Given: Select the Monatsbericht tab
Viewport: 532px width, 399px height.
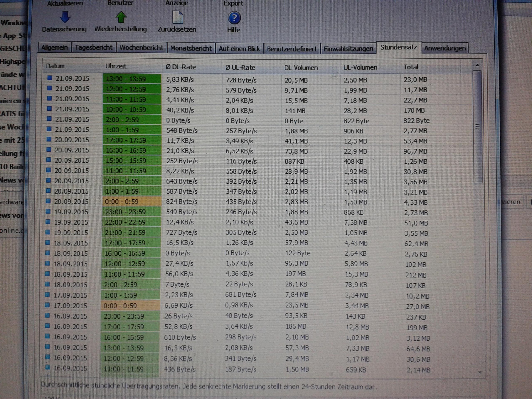Looking at the screenshot, I should point(191,48).
